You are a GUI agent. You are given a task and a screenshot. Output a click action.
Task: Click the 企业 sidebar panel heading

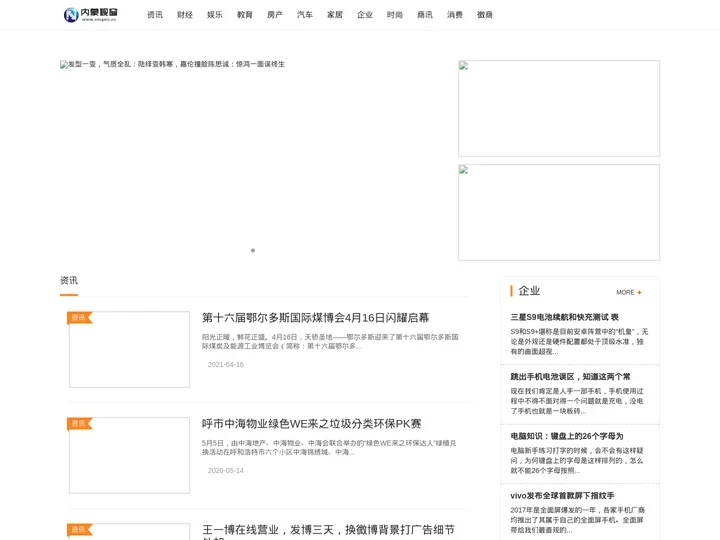529,291
